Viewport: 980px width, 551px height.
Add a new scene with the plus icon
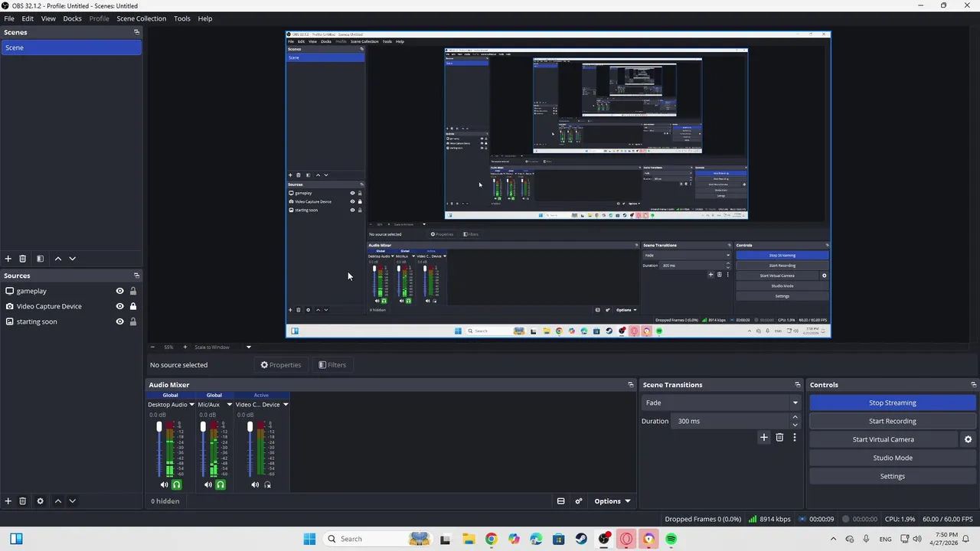click(8, 259)
